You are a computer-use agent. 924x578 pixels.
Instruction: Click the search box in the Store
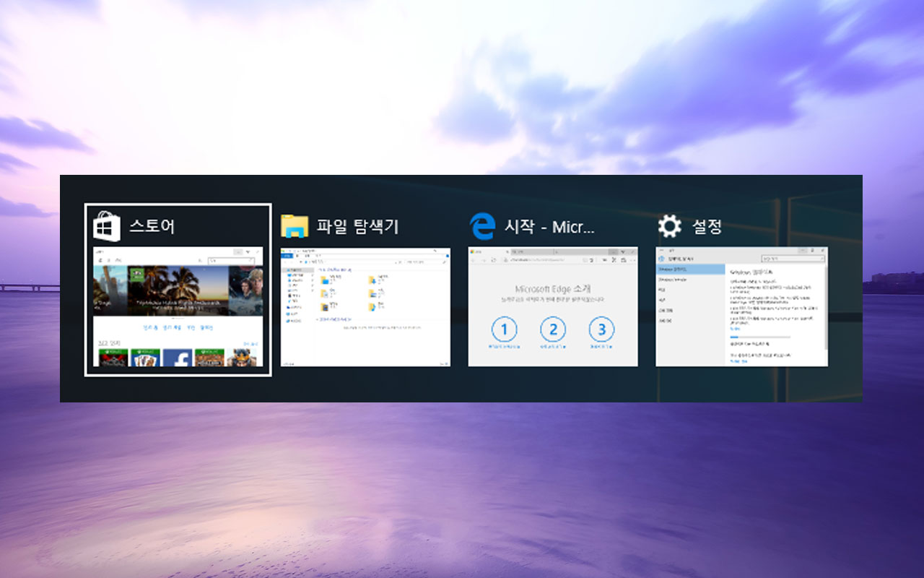click(232, 260)
